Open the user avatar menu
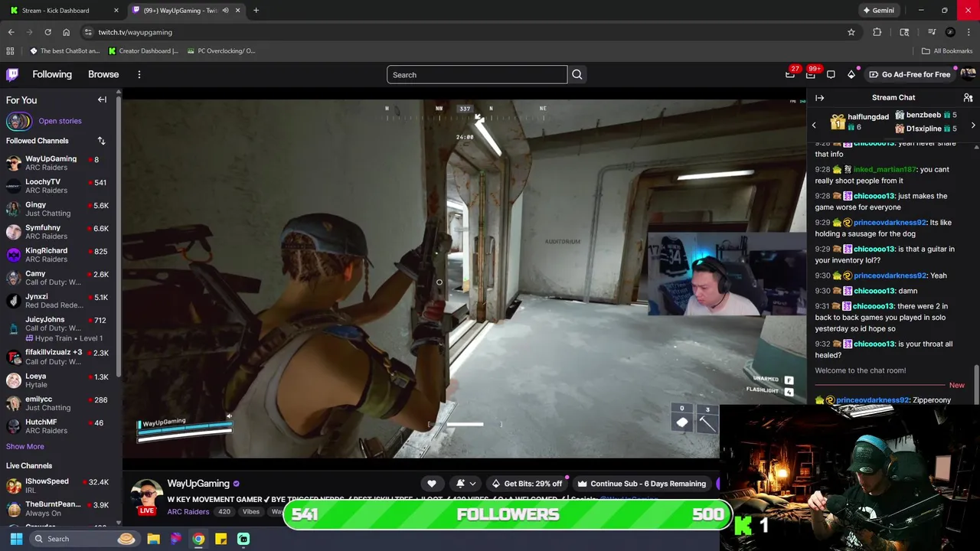This screenshot has height=551, width=980. tap(968, 74)
